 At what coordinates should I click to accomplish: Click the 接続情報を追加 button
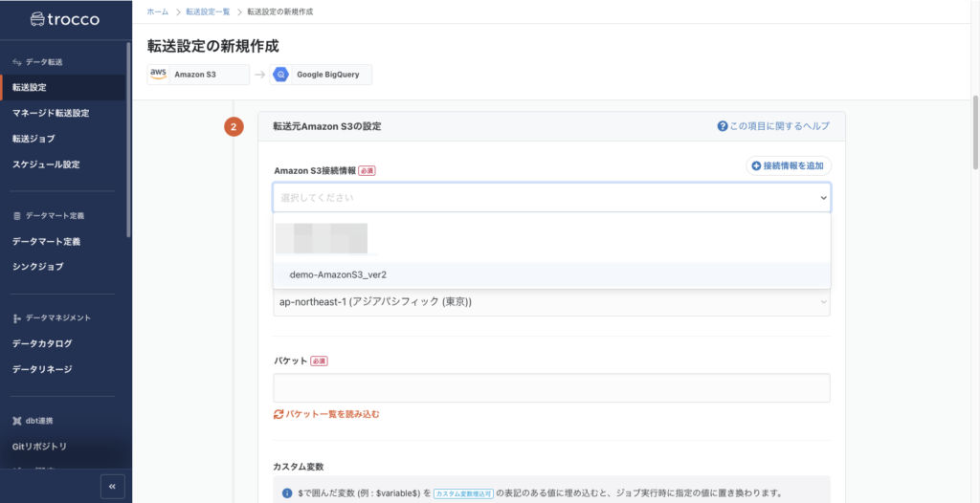789,165
